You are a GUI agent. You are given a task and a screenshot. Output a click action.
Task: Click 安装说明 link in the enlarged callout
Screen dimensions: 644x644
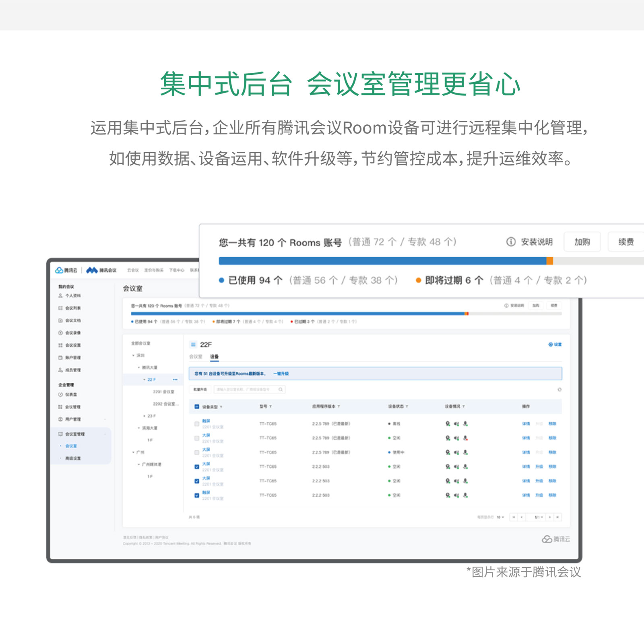coord(537,242)
